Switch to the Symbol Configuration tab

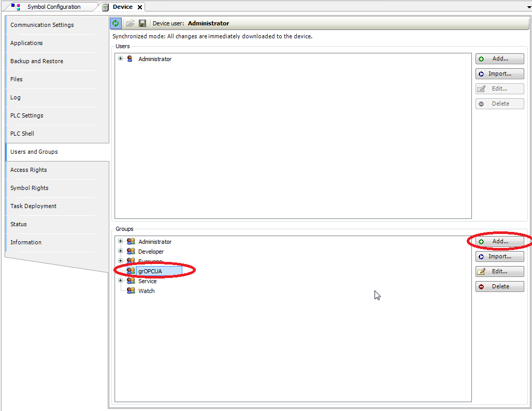53,7
